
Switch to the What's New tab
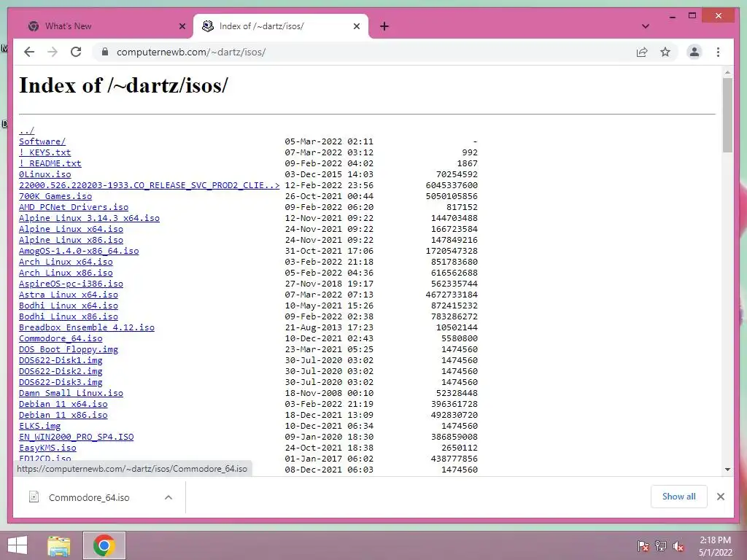point(105,26)
